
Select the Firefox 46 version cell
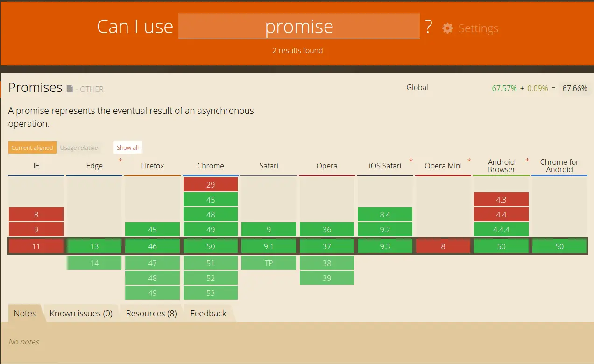(153, 246)
